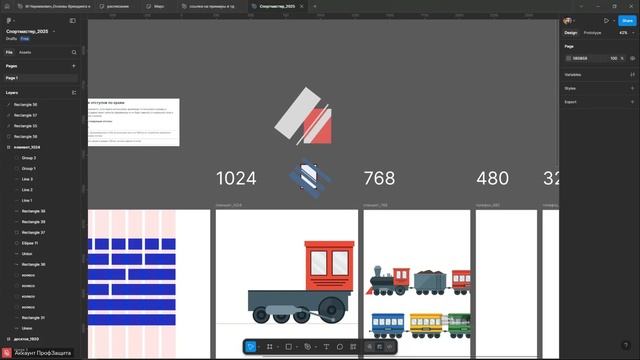Select the large gray-red logo on canvas
Viewport: 640px width, 360px height.
pos(303,116)
